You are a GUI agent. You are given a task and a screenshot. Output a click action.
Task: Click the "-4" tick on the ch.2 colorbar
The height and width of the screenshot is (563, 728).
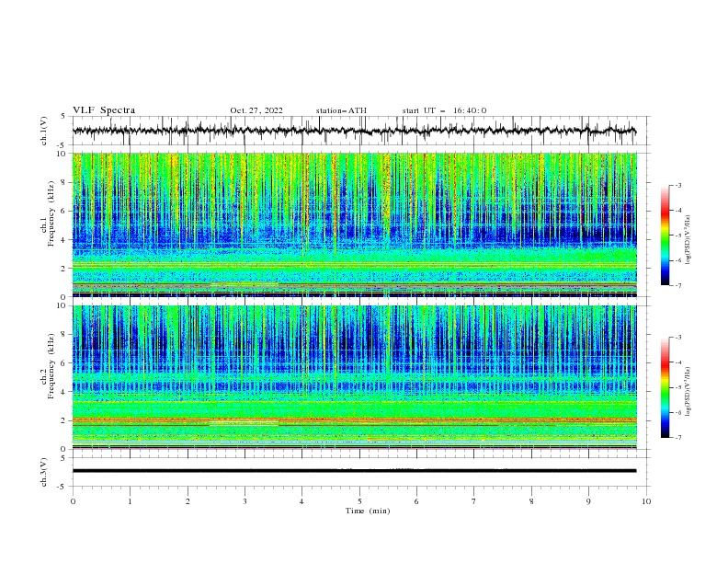(678, 362)
